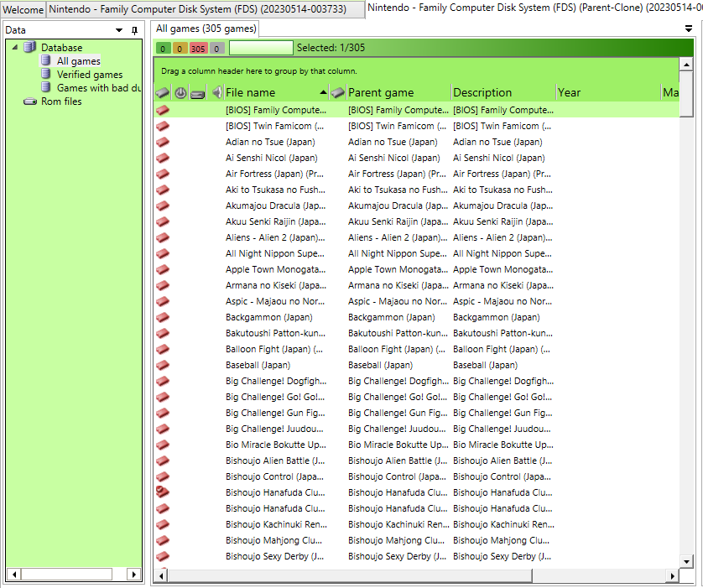This screenshot has width=703, height=588.
Task: Click the File name sort arrow
Action: 323,92
